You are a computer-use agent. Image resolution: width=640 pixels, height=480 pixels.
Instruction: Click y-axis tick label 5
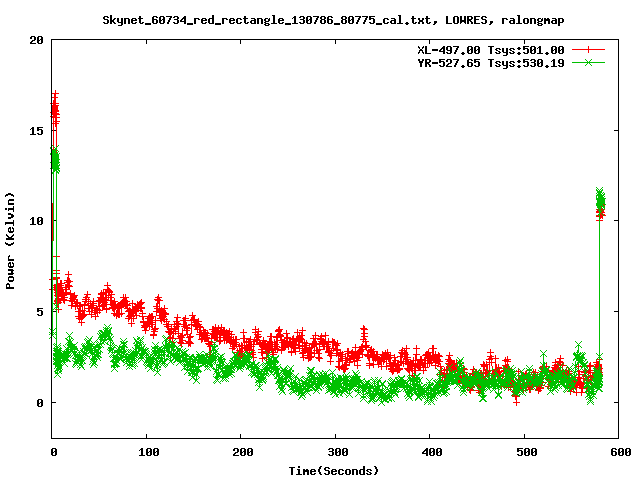pos(40,312)
